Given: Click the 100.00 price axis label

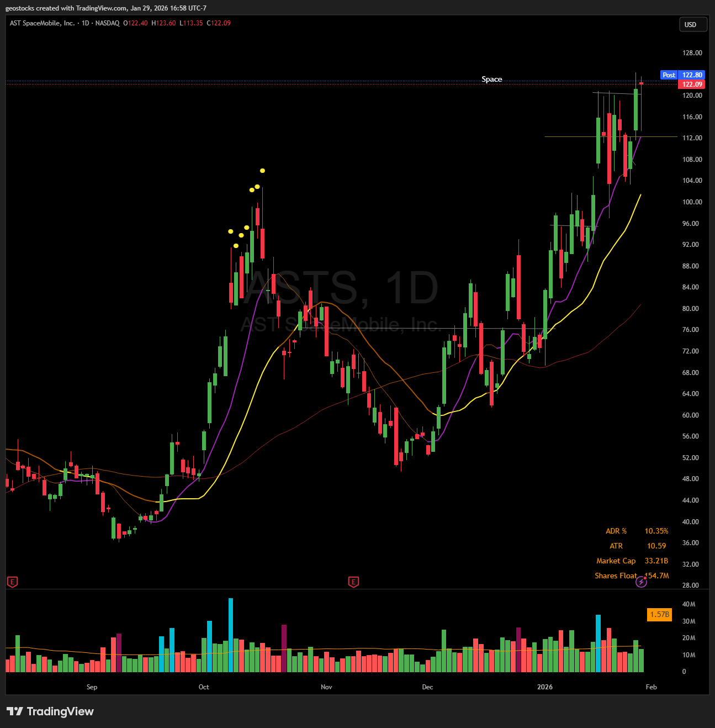Looking at the screenshot, I should 692,202.
